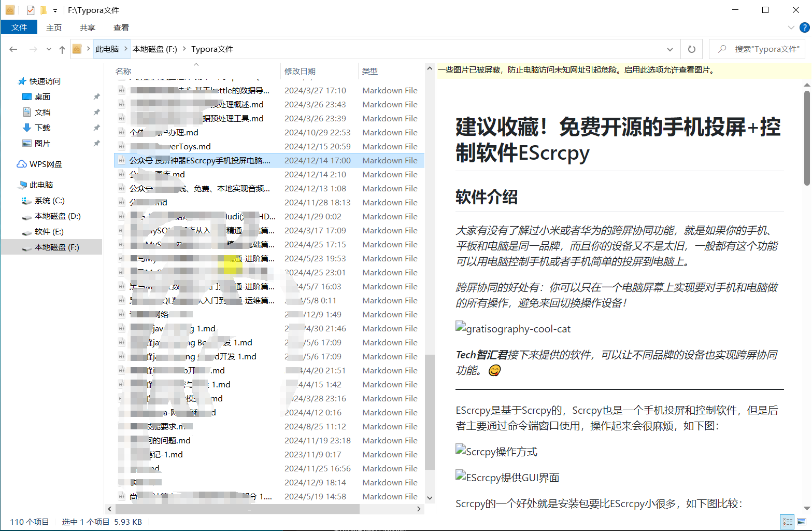Expand the ribbon with the chevron
The width and height of the screenshot is (812, 531).
791,27
